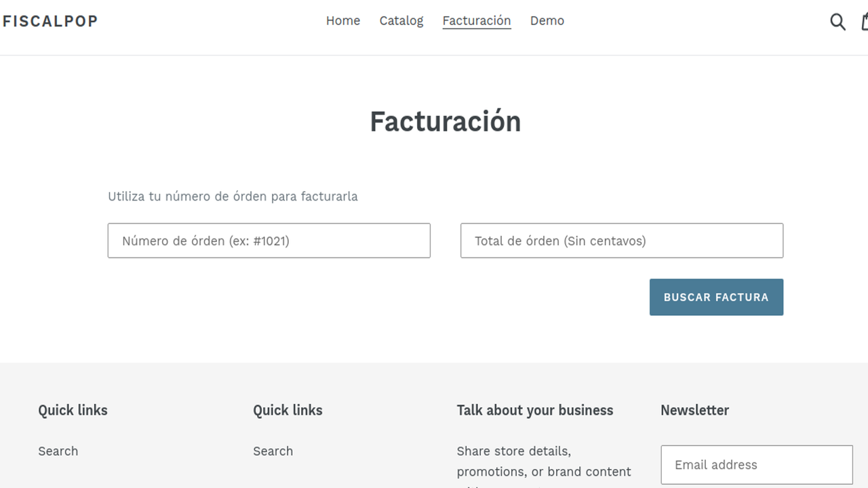Click the Talk about your business heading
This screenshot has height=488, width=868.
(x=534, y=410)
